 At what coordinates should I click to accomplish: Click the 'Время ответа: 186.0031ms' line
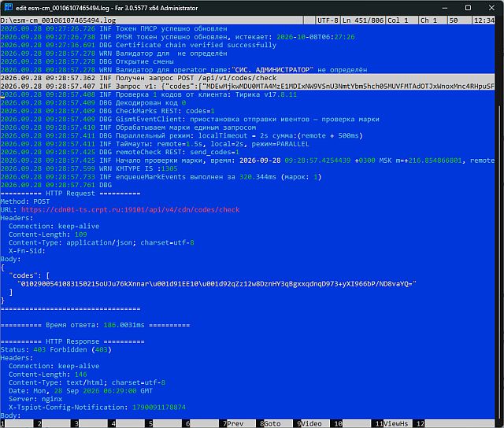tap(95, 325)
